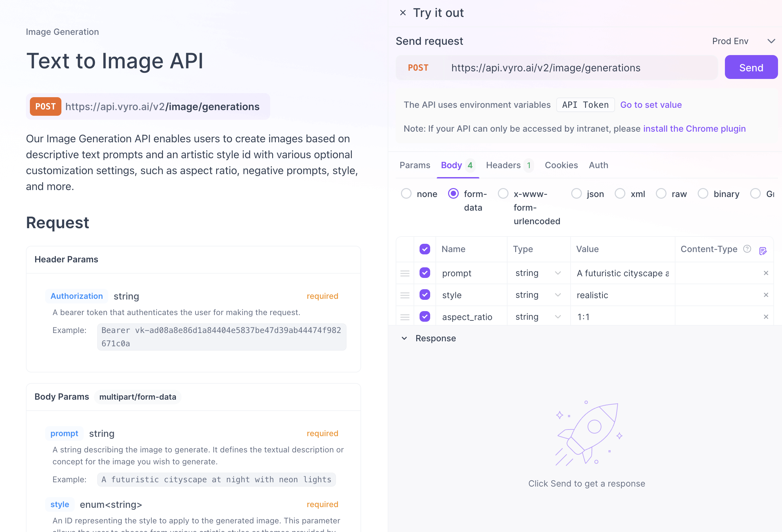782x532 pixels.
Task: Grab the drag handle of the prompt row
Action: click(405, 273)
